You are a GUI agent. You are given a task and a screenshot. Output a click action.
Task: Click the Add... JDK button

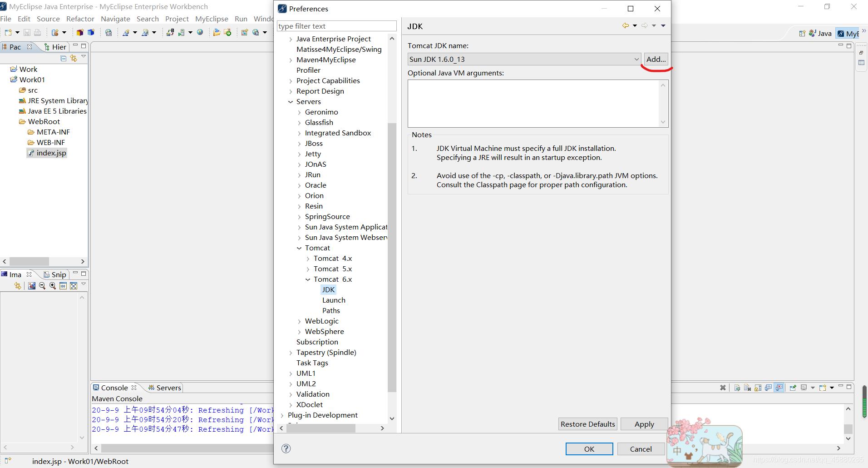(656, 59)
